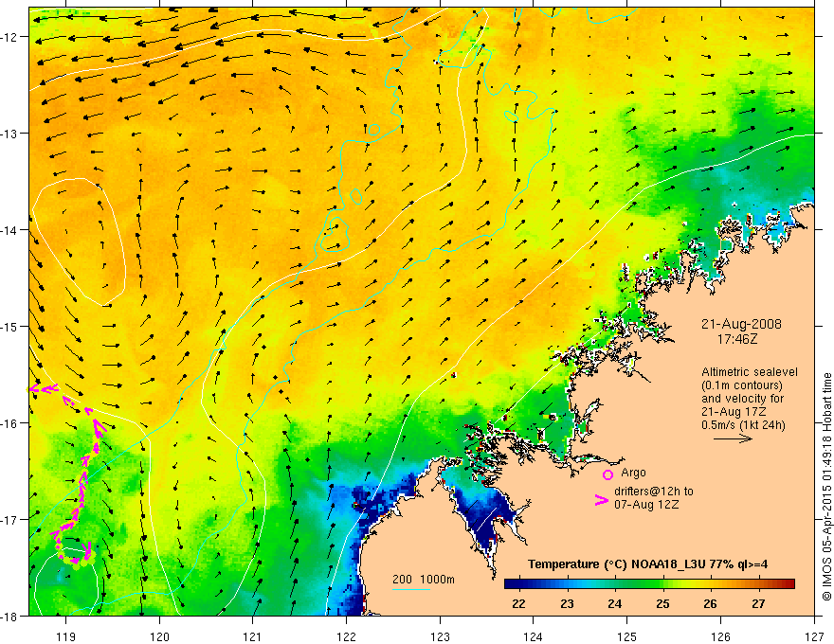Click the temperature color bar at 27
The width and height of the screenshot is (834, 644).
(758, 584)
